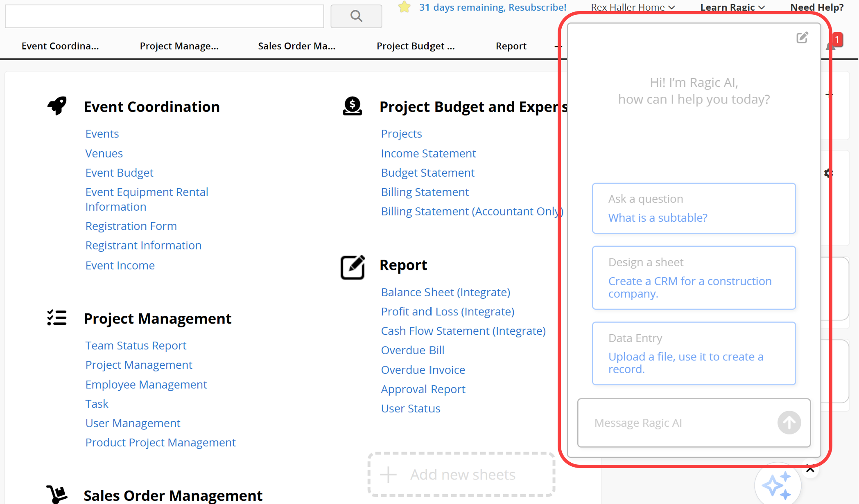Open the Overdue Bill report
Viewport: 859px width, 504px height.
[x=412, y=350]
